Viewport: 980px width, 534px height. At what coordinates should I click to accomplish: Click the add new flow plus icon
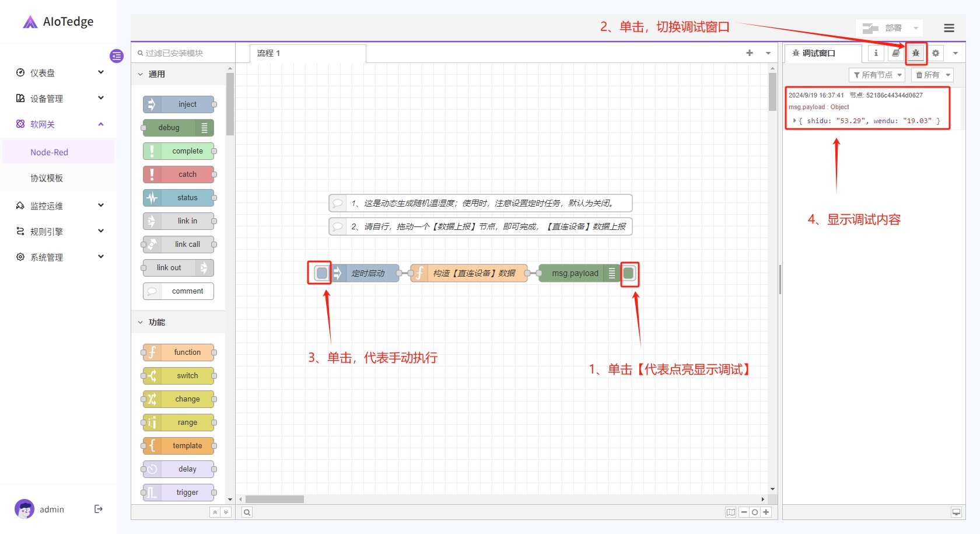point(750,53)
